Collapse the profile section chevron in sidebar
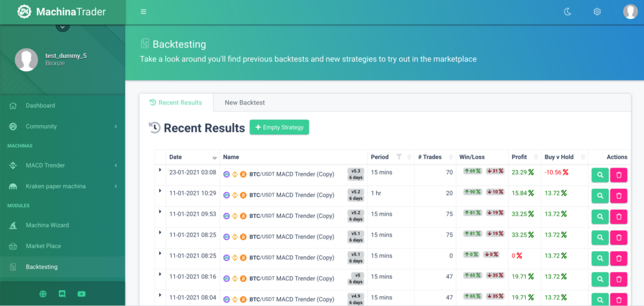The height and width of the screenshot is (306, 644). click(62, 27)
